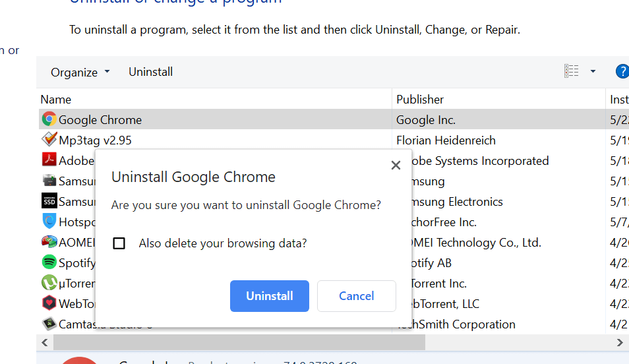Click the Samsung printer icon
Image resolution: width=629 pixels, height=364 pixels.
(x=49, y=180)
